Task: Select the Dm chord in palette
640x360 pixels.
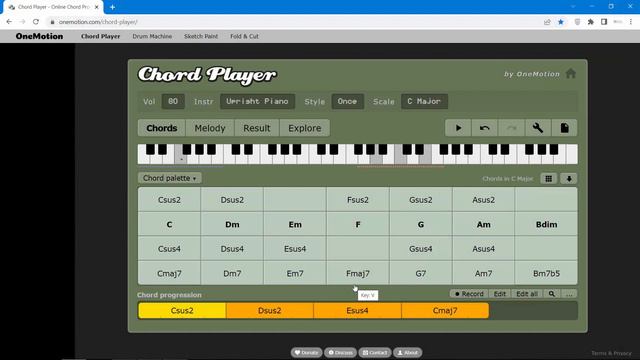Action: (232, 224)
